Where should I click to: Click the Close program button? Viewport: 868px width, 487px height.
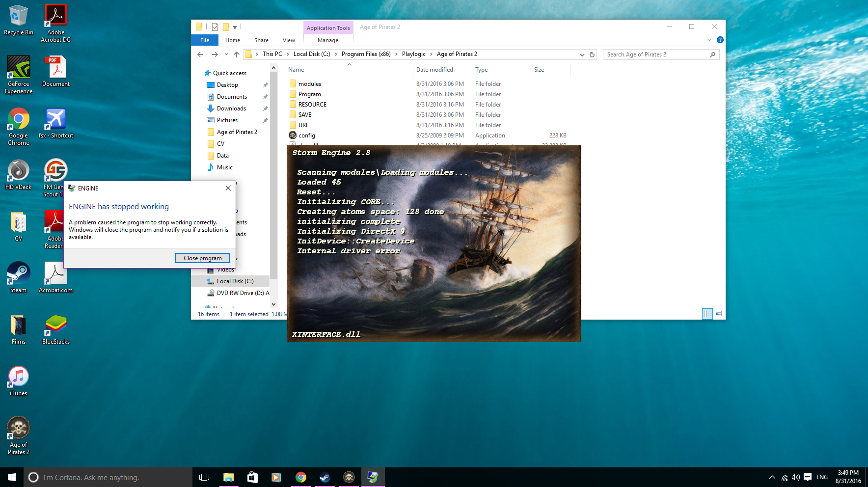(203, 258)
